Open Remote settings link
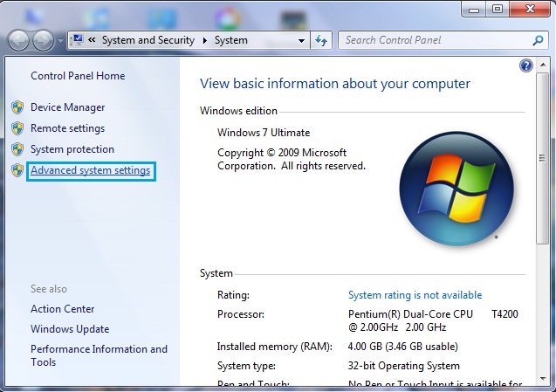The image size is (556, 392). click(68, 128)
